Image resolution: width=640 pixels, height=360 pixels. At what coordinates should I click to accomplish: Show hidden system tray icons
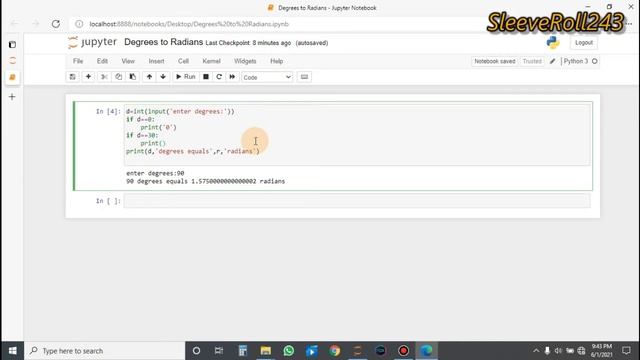(536, 351)
